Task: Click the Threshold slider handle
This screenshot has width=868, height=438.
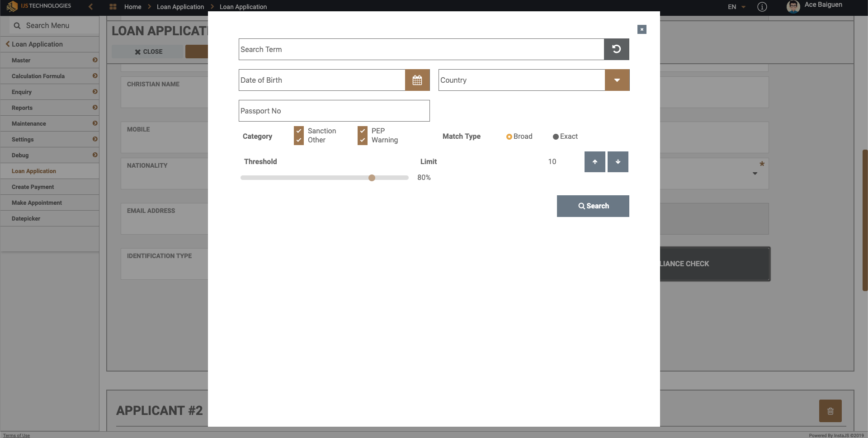Action: [372, 178]
